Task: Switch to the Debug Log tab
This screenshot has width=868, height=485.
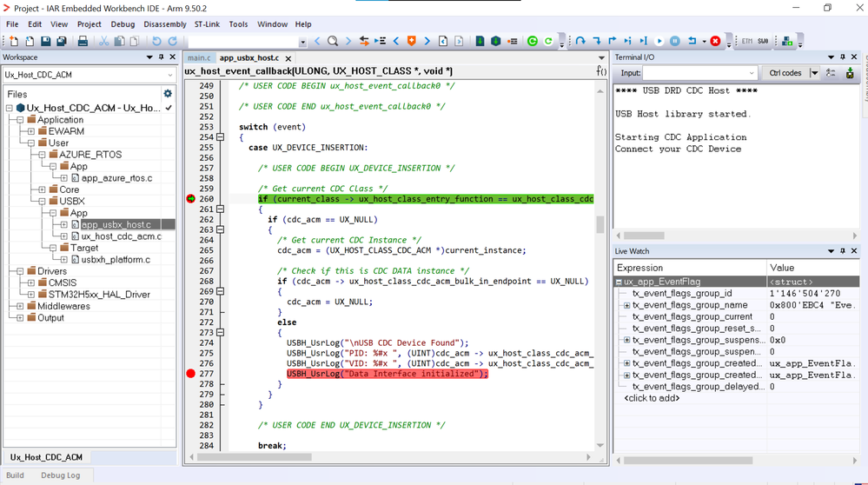Action: coord(60,475)
